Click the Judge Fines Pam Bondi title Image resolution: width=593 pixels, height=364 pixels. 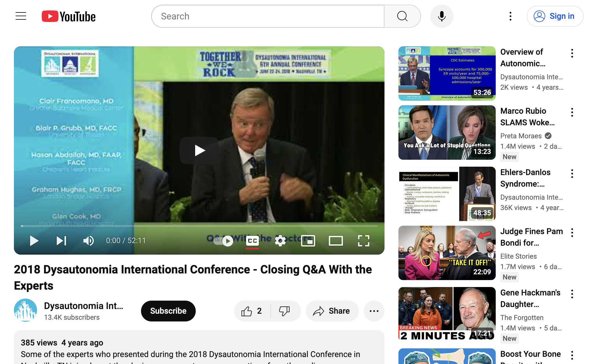[x=532, y=237]
